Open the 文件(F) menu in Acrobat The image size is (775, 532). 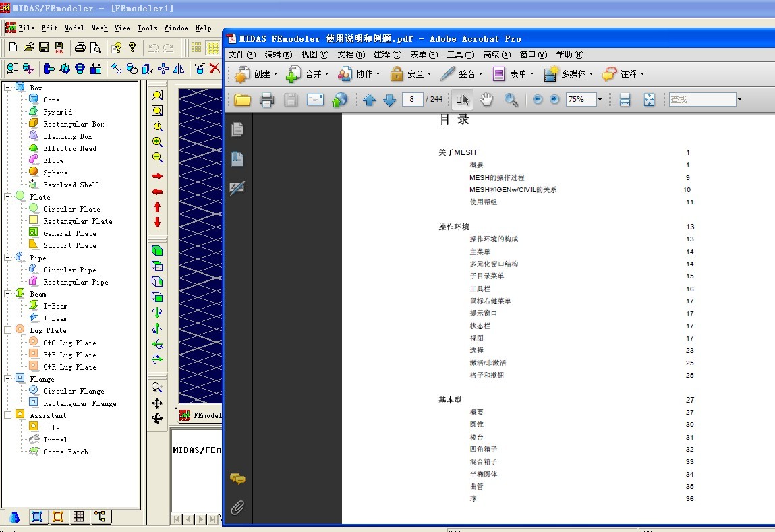pos(242,55)
